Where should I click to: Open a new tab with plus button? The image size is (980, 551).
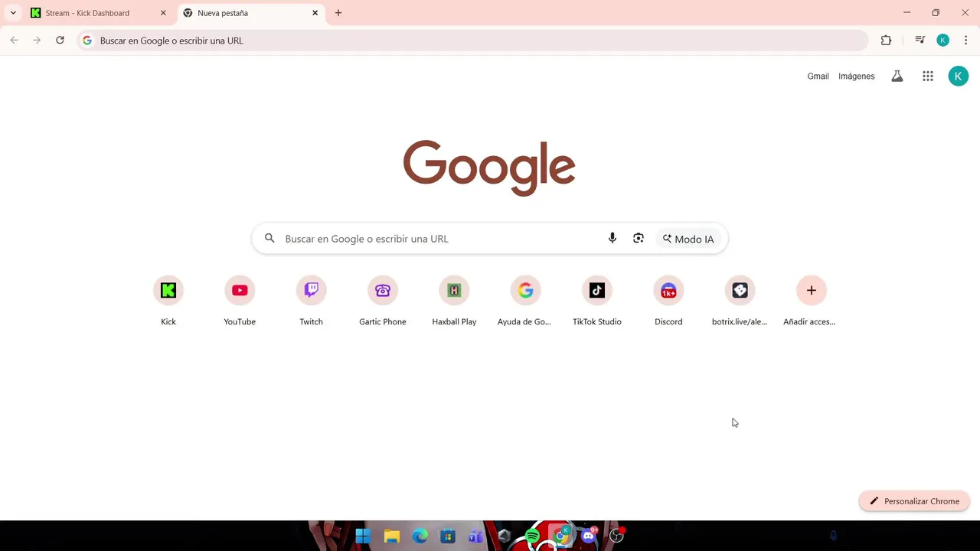tap(338, 13)
